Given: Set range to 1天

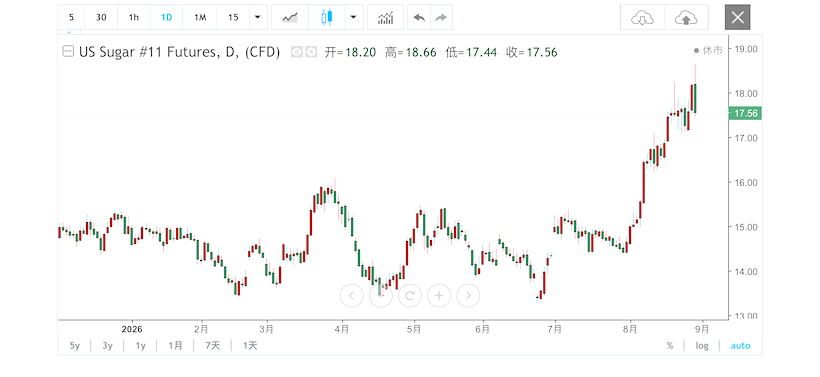Looking at the screenshot, I should click(x=250, y=346).
